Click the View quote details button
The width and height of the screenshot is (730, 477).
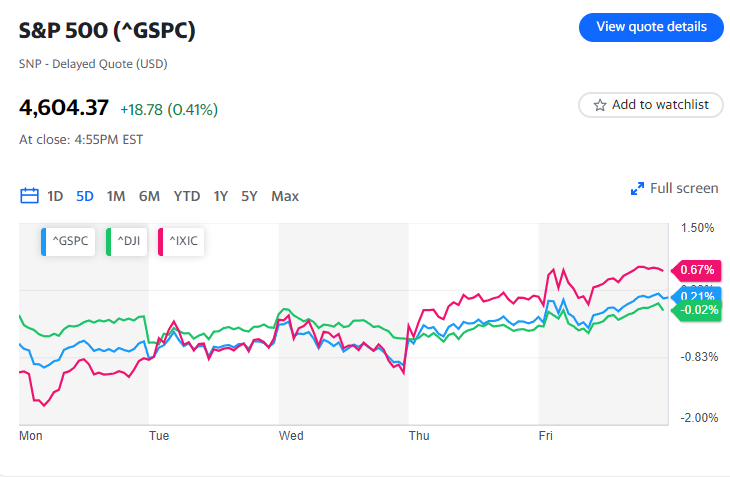point(650,27)
